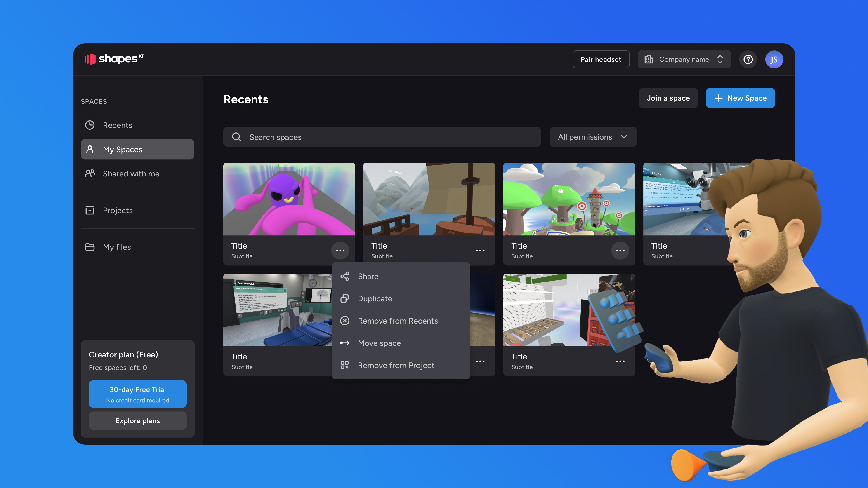Select Duplicate from the context menu
Viewport: 868px width, 488px height.
coord(401,299)
